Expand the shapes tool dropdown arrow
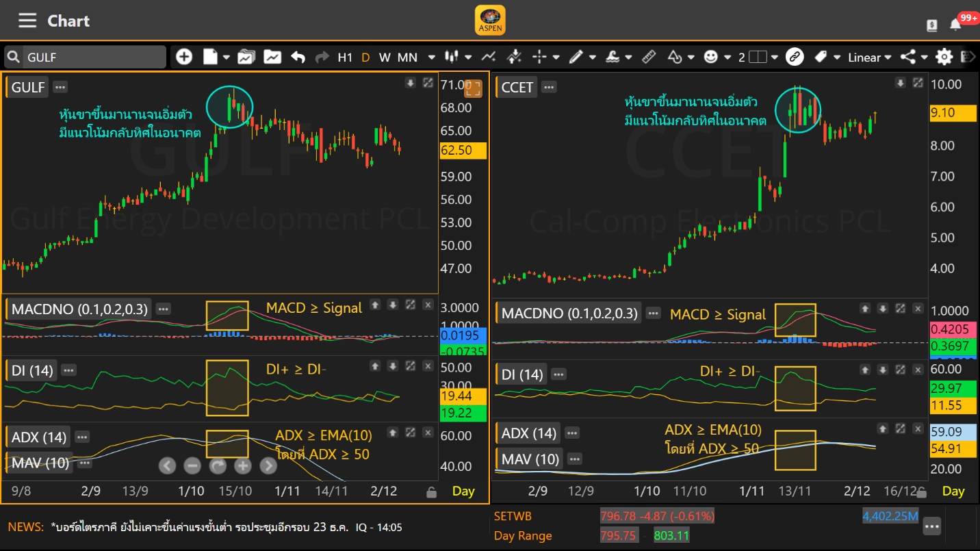 pos(691,57)
